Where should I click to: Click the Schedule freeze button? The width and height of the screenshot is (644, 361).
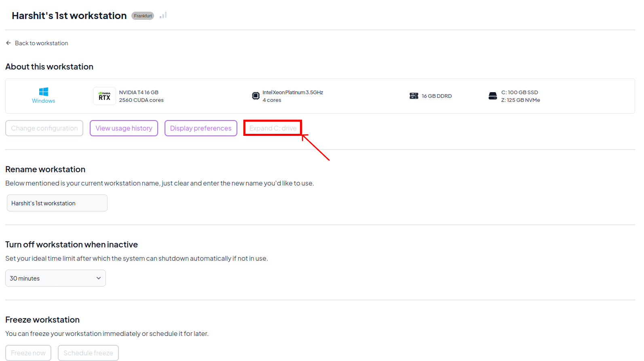point(88,353)
